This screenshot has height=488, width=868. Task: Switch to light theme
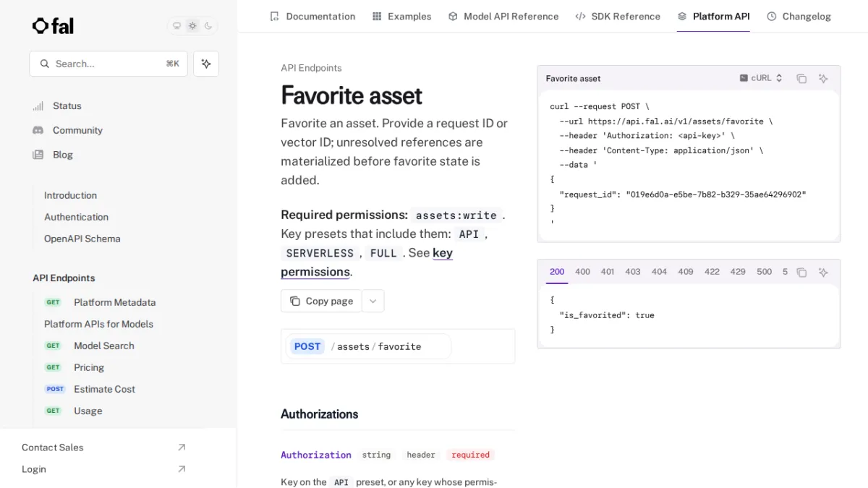pyautogui.click(x=192, y=26)
